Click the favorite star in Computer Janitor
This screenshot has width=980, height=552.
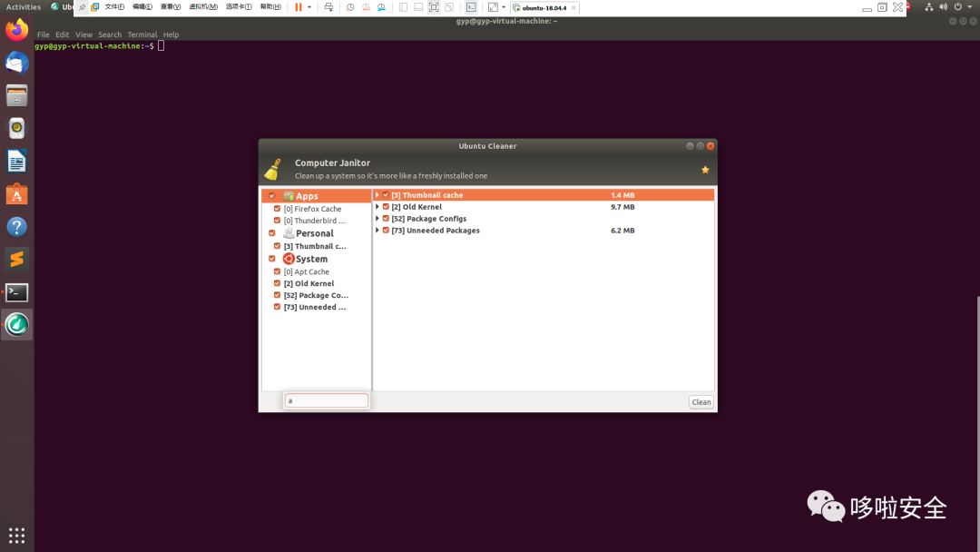705,170
